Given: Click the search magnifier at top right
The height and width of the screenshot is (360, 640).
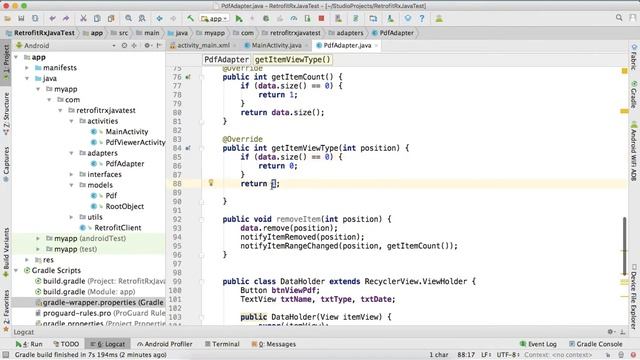Looking at the screenshot, I should point(619,18).
